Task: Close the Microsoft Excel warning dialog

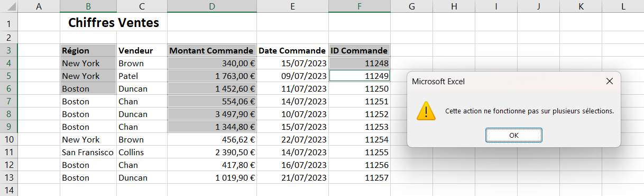Action: (609, 82)
